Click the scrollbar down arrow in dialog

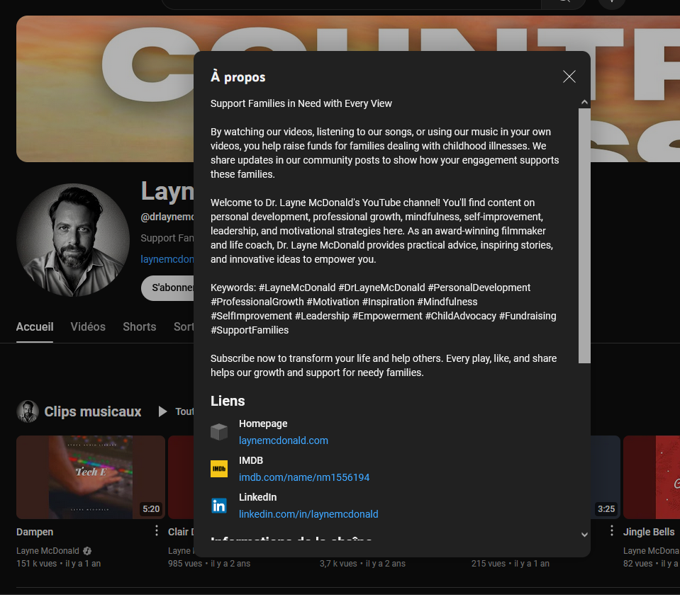click(x=584, y=535)
